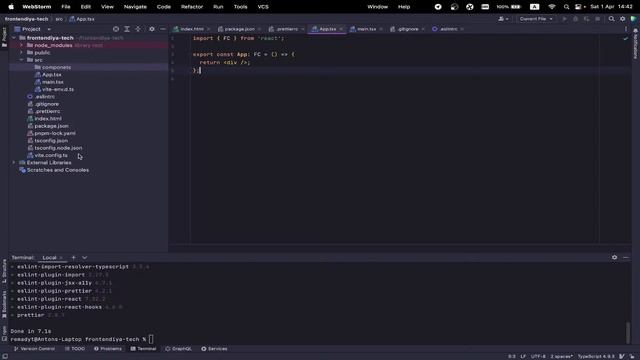This screenshot has height=360, width=640.
Task: Open Project panel options gear
Action: coord(152,29)
